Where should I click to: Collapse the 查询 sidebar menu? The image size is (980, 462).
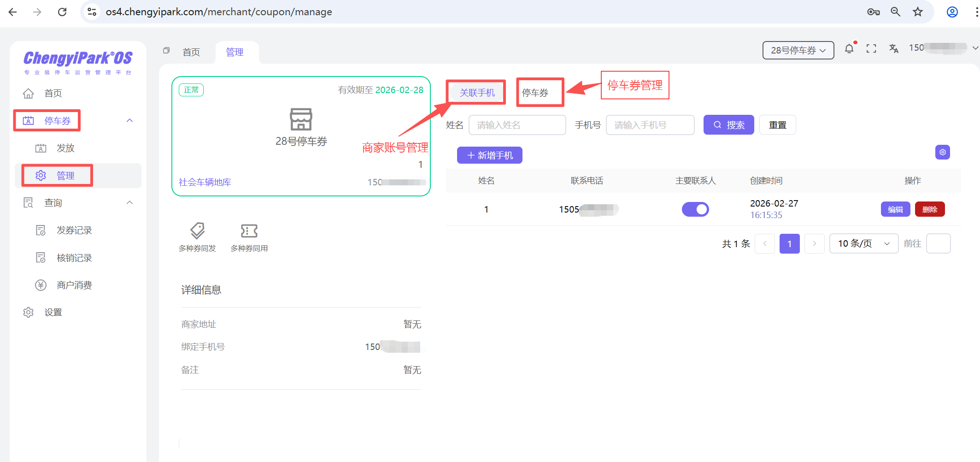pos(129,203)
